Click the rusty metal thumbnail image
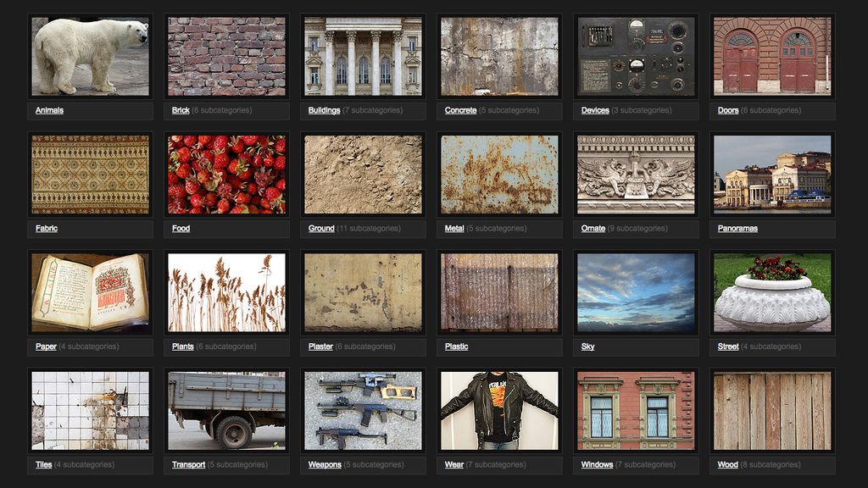 498,174
